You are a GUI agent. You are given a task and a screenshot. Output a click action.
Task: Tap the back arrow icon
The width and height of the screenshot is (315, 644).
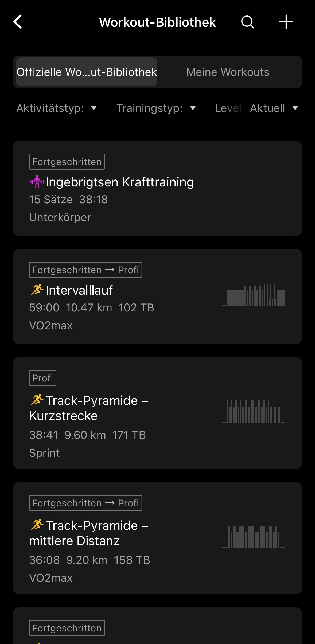[18, 22]
